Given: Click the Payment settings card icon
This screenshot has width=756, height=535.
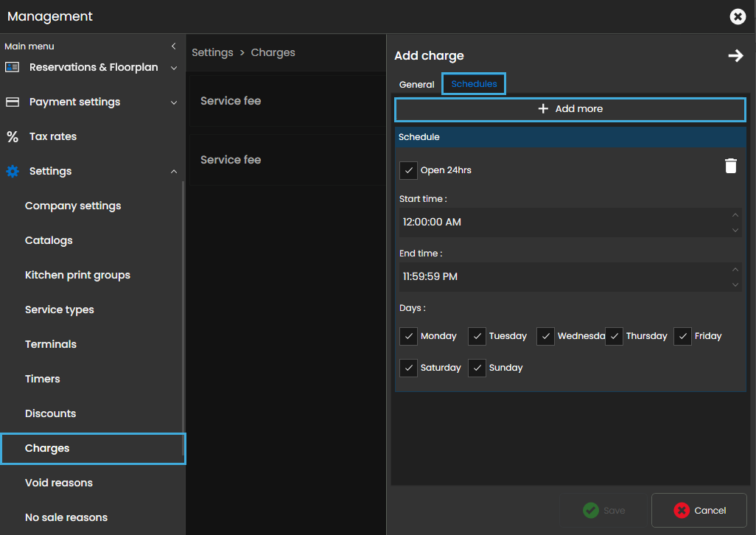Looking at the screenshot, I should tap(13, 102).
